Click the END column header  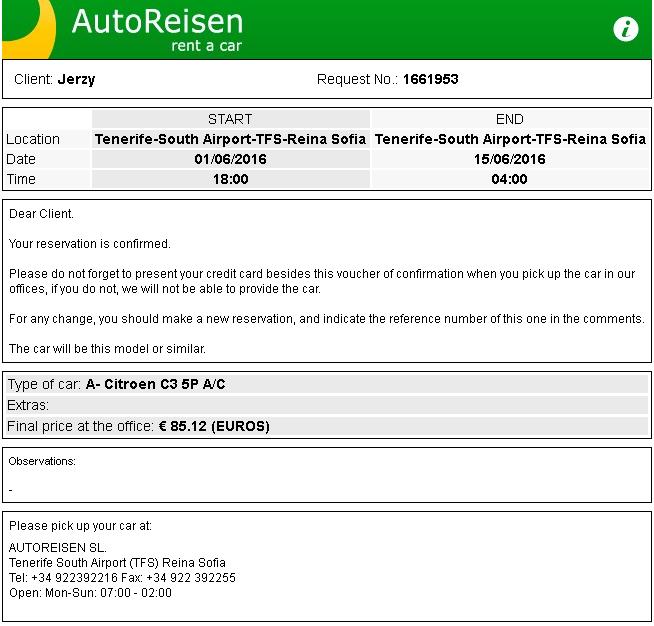click(510, 119)
